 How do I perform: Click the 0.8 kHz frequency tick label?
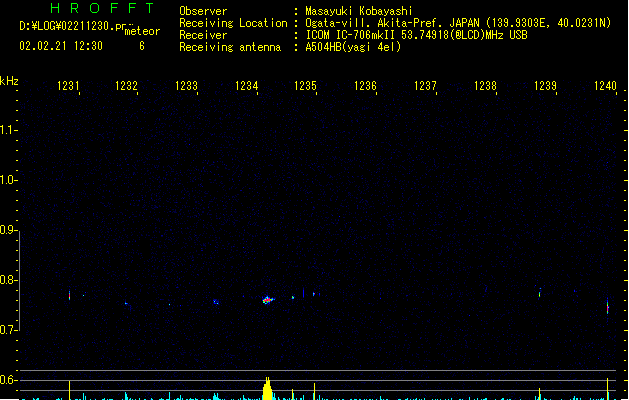[x=7, y=280]
